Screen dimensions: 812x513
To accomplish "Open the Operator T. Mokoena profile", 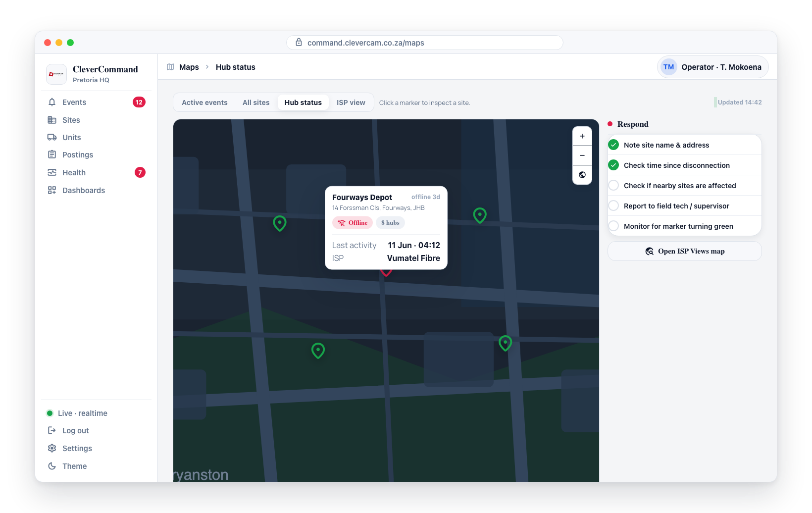I will tap(712, 67).
